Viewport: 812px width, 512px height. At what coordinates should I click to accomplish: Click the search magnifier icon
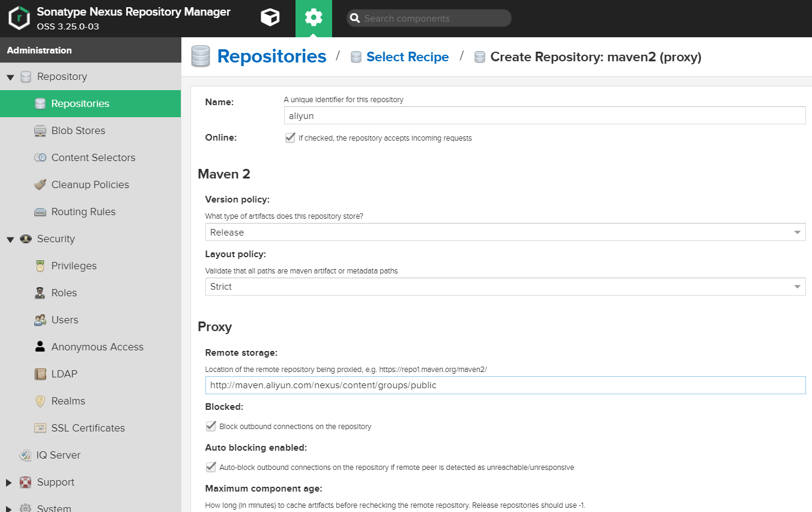[x=355, y=19]
